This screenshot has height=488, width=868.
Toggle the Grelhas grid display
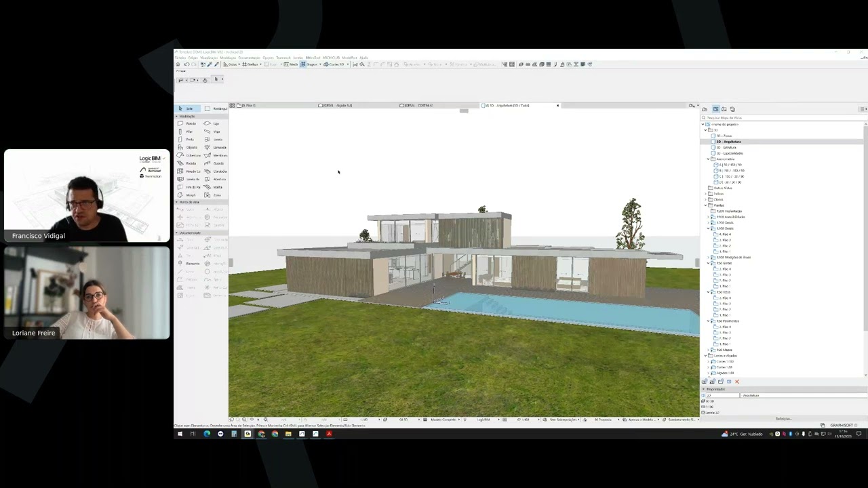250,64
